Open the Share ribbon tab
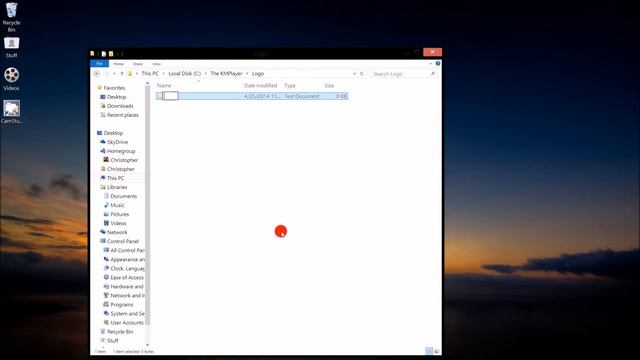Image resolution: width=640 pixels, height=360 pixels. (x=138, y=64)
